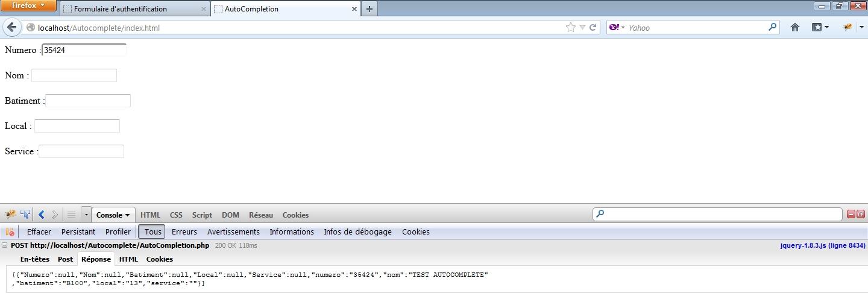The width and height of the screenshot is (868, 299).
Task: Switch to the Firebug HTML panel
Action: click(x=150, y=215)
